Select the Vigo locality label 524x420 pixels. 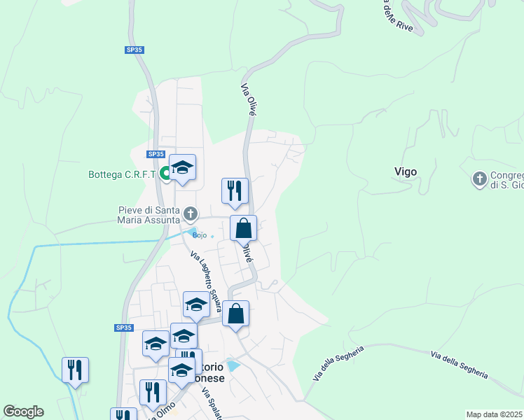[406, 171]
